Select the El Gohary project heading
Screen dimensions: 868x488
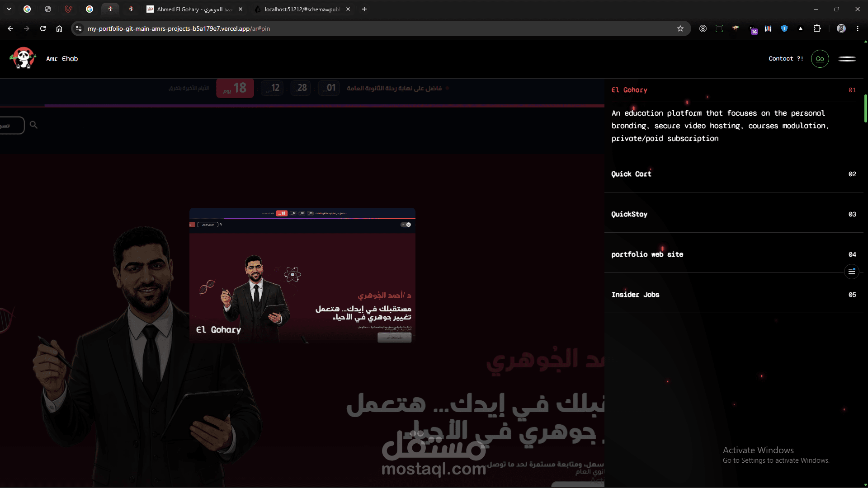629,90
